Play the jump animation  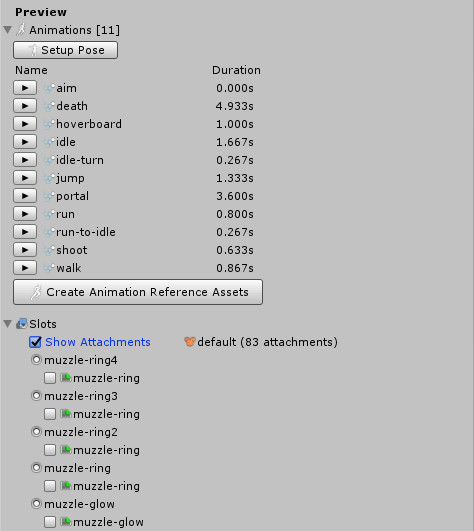(25, 178)
